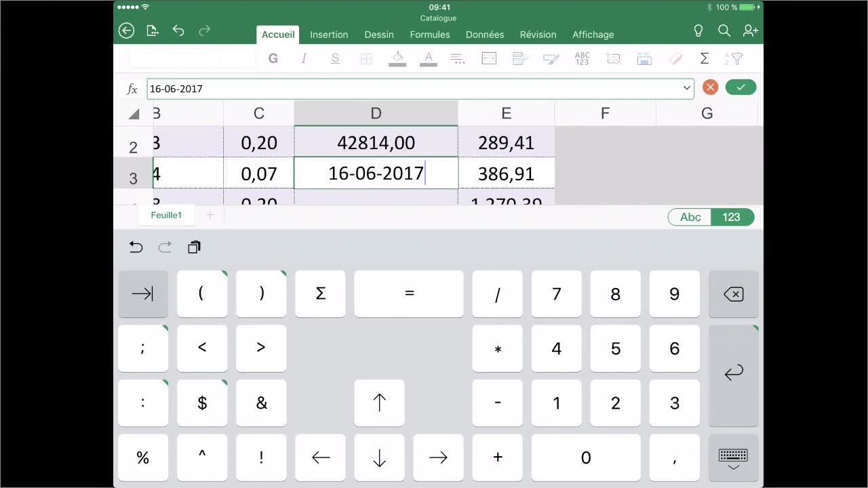Select the Feuille1 sheet tab
Image resolution: width=868 pixels, height=488 pixels.
(166, 216)
